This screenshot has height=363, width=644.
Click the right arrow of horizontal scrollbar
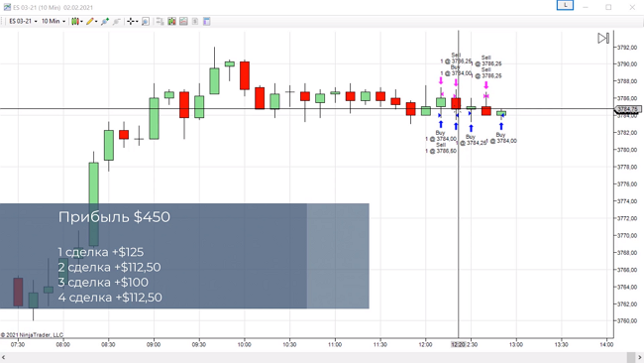(640, 358)
